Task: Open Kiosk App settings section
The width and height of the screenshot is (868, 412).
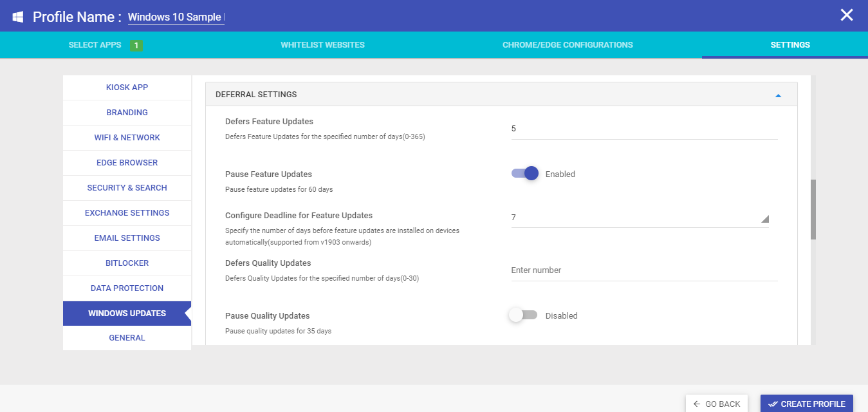Action: tap(127, 88)
